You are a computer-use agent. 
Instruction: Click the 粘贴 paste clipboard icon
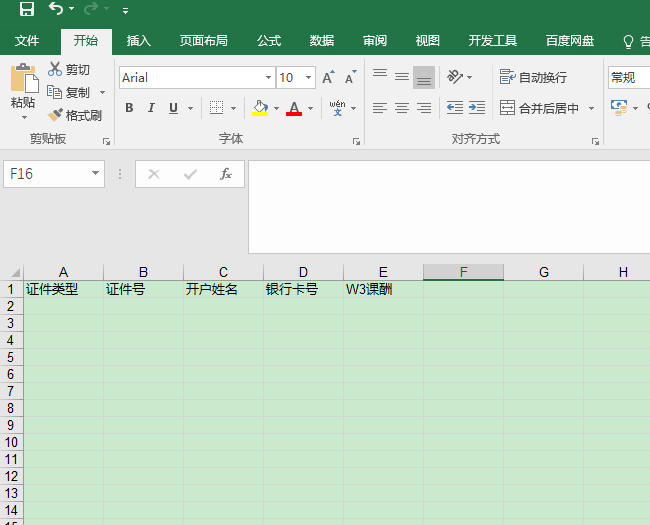[24, 78]
